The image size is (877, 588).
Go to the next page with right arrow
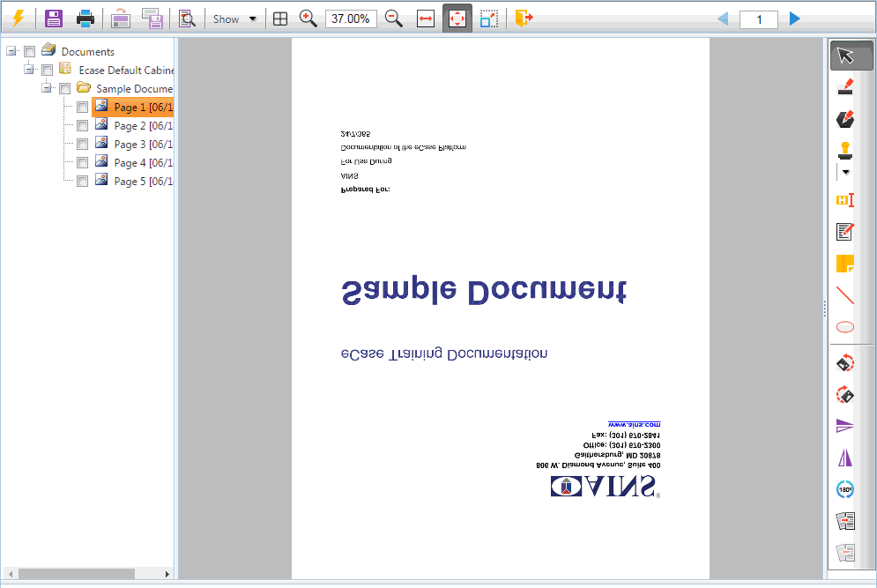(794, 19)
